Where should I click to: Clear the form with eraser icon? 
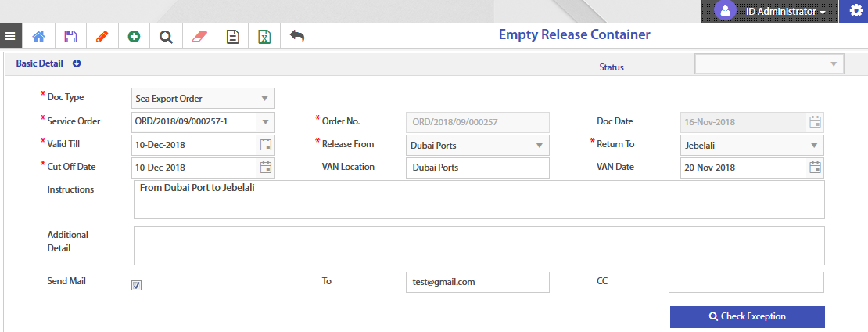click(x=199, y=36)
